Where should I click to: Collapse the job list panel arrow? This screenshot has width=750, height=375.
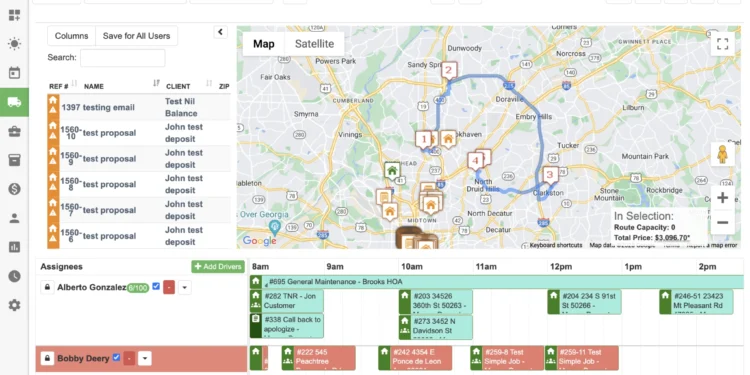[220, 32]
